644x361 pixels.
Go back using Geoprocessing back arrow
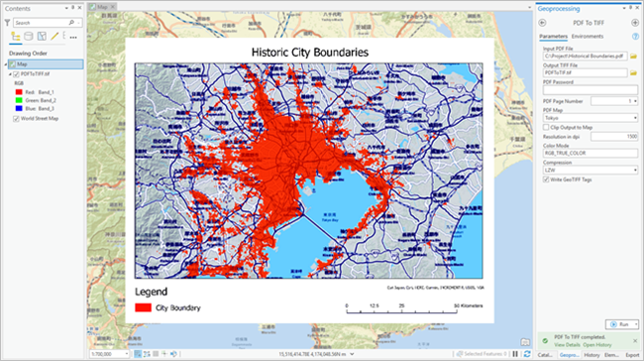[x=542, y=23]
